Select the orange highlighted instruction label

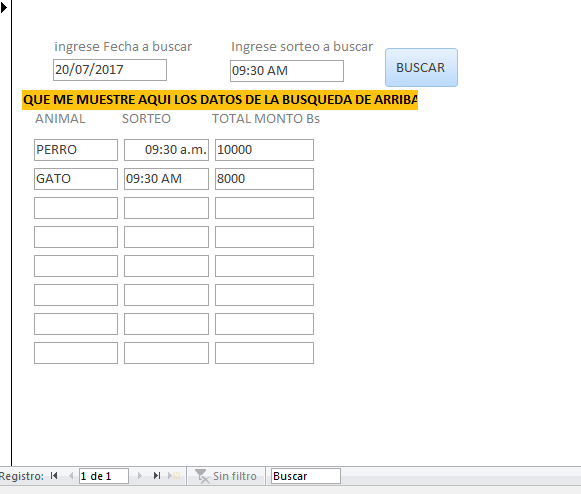pyautogui.click(x=220, y=100)
